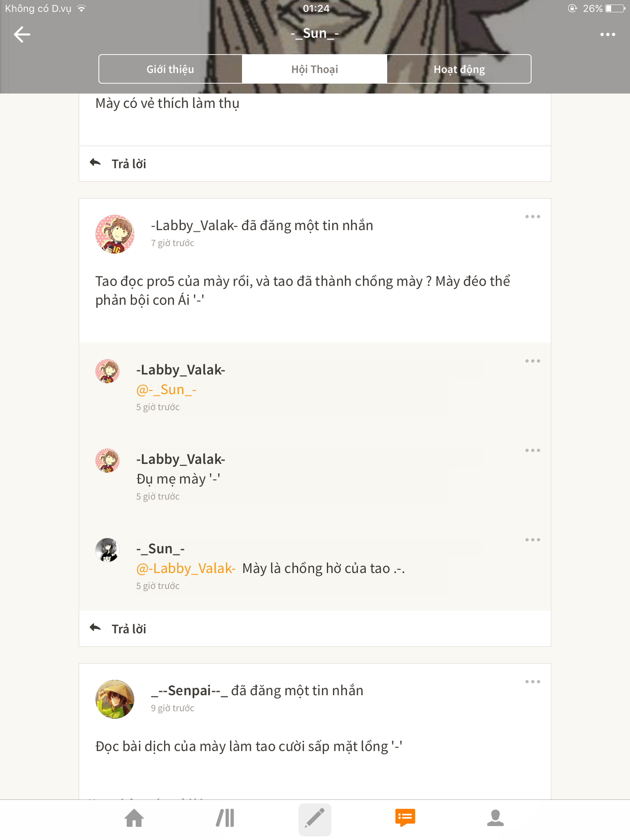Screen dimensions: 630x840
Task: Tap the @-Labby_Valak- mention link
Action: coord(186,568)
